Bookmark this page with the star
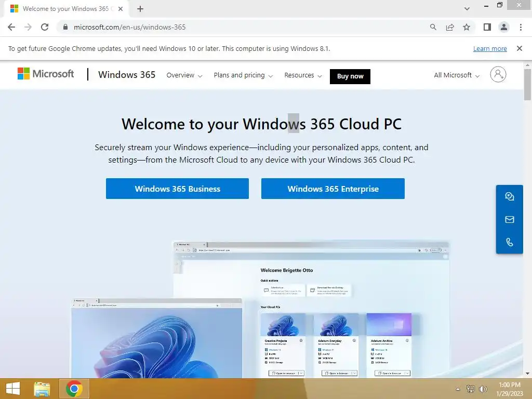Screen dimensions: 532x399 click(467, 27)
